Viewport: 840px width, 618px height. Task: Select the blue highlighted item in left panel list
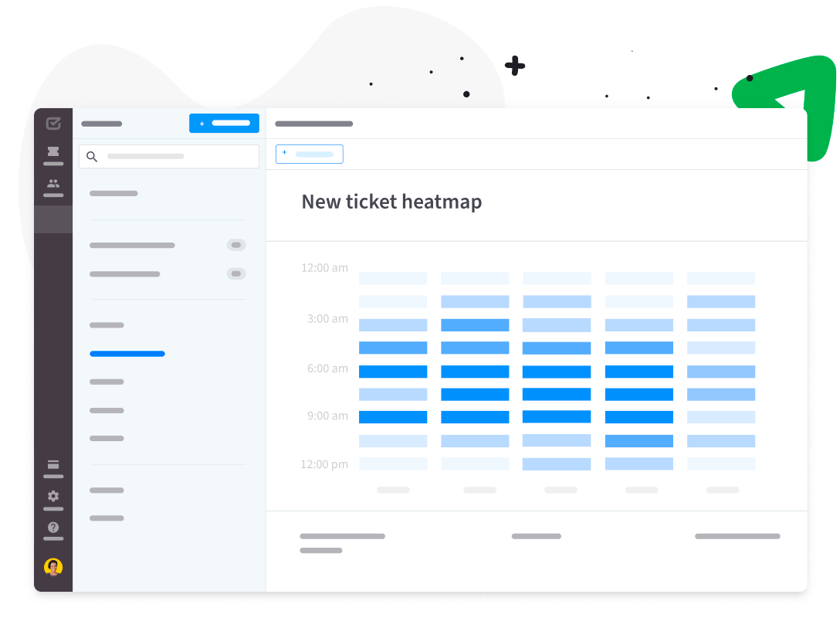coord(127,354)
